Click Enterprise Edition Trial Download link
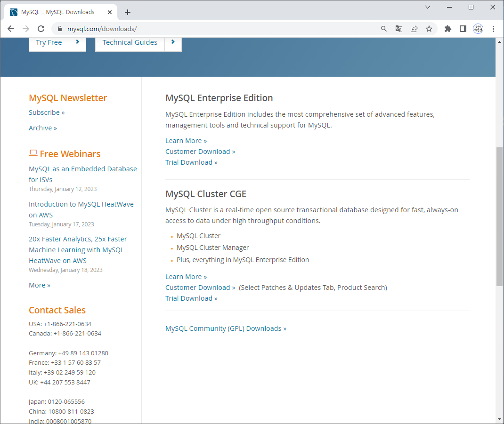Viewport: 504px width, 424px height. pyautogui.click(x=191, y=162)
